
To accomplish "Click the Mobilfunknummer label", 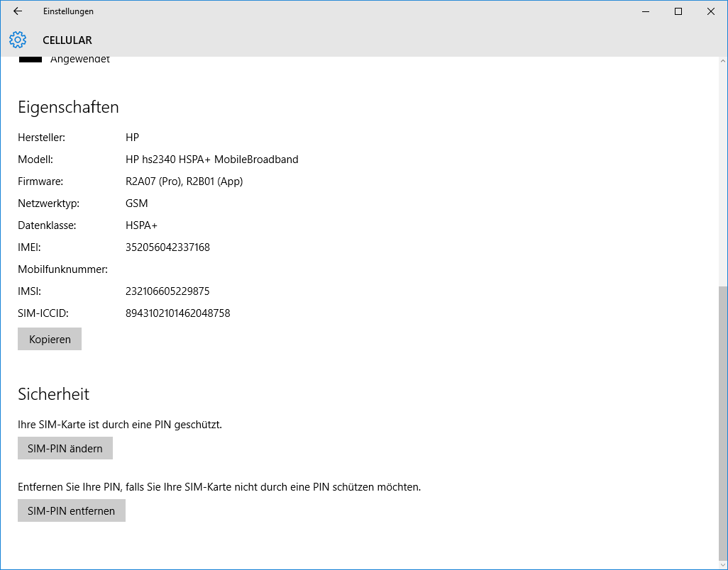I will pyautogui.click(x=62, y=269).
